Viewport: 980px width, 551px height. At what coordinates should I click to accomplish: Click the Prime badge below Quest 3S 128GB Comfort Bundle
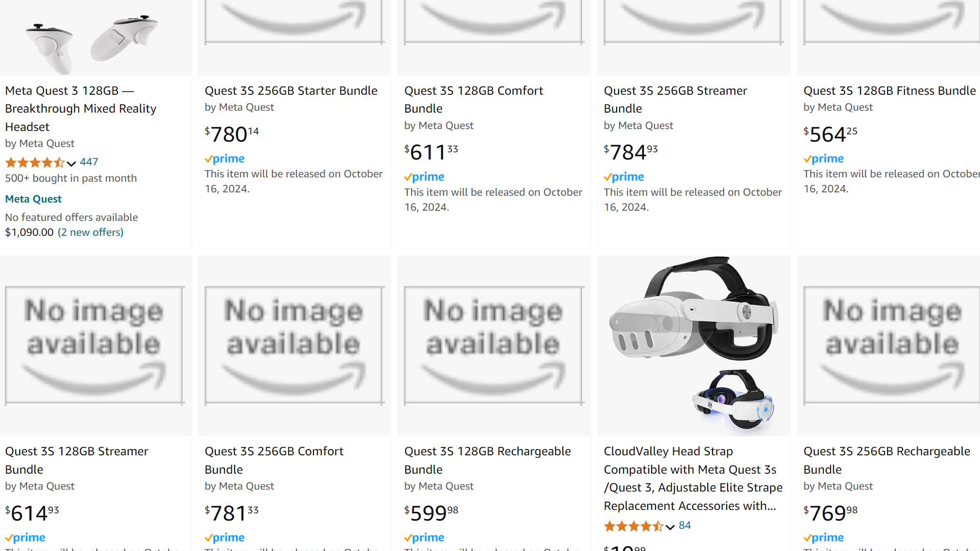click(424, 177)
